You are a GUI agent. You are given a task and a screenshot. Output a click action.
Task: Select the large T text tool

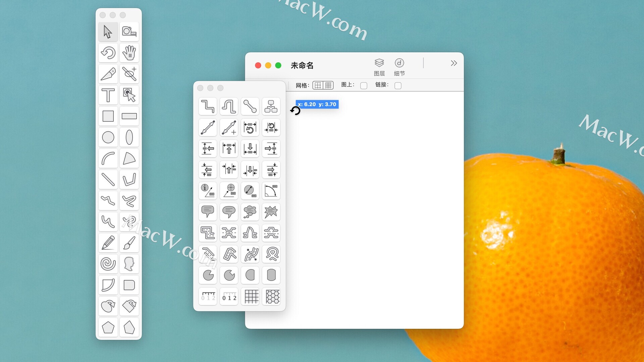point(108,95)
